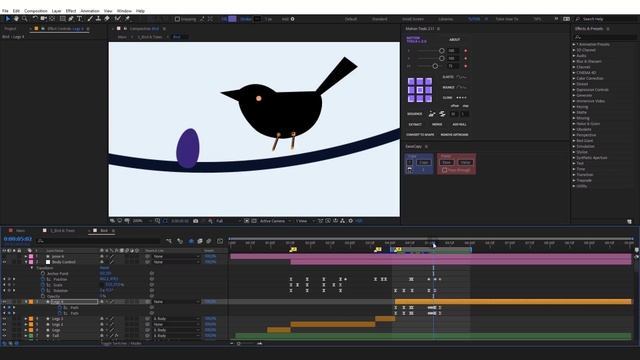Toggle the Opacity stopwatch

click(43, 296)
